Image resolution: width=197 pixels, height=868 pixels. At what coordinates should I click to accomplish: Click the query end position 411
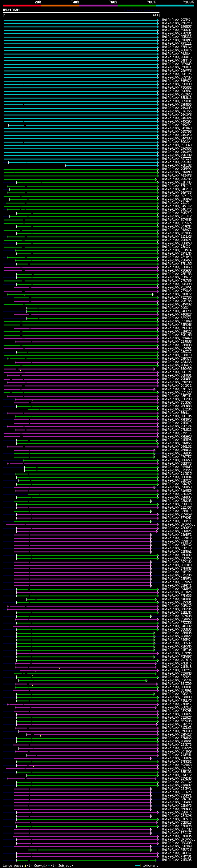pyautogui.click(x=155, y=15)
